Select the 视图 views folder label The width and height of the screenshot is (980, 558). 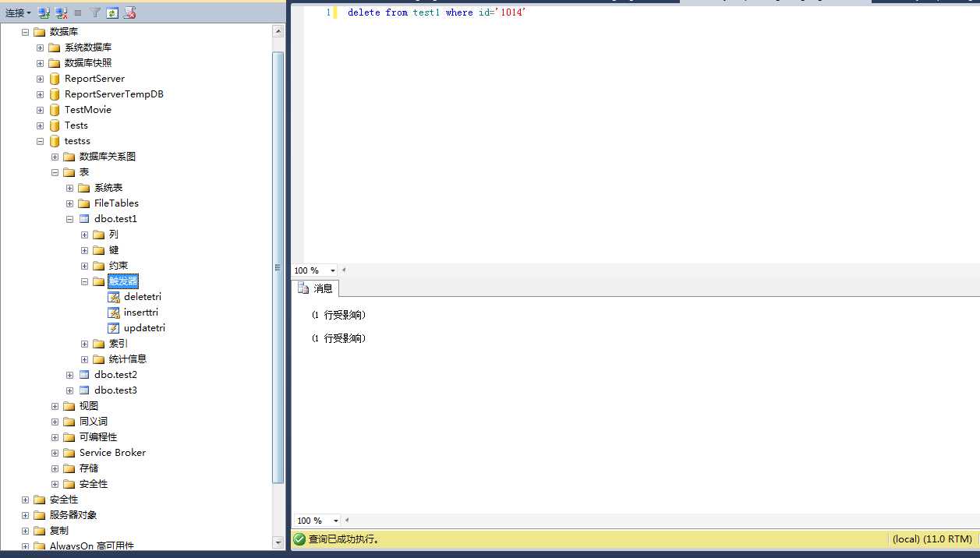(89, 406)
